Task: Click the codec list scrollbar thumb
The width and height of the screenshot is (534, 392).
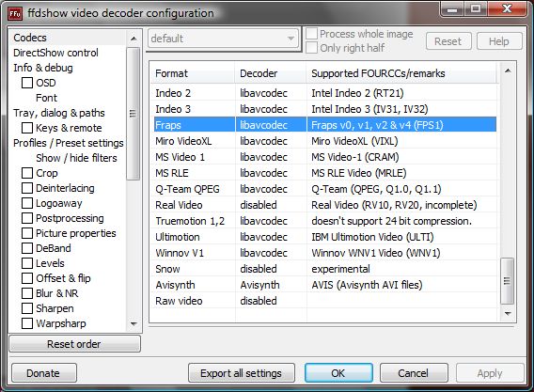Action: pos(507,281)
